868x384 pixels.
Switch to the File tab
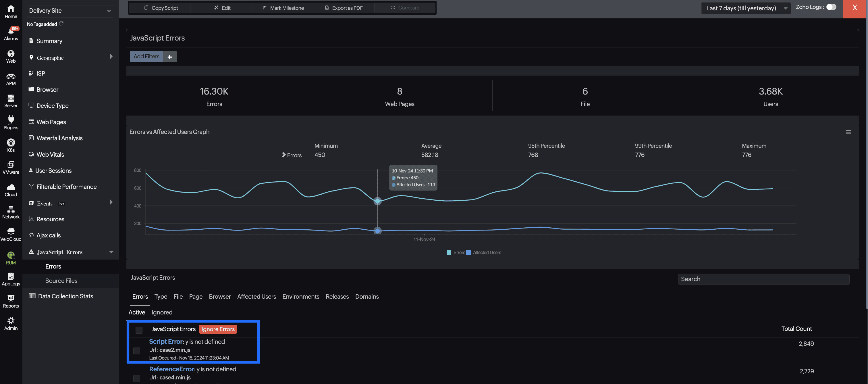point(178,296)
